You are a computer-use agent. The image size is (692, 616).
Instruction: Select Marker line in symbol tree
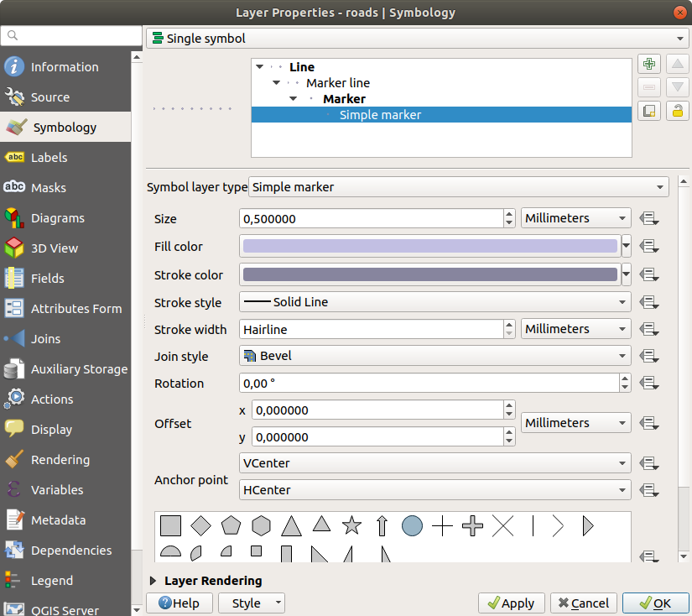(337, 83)
